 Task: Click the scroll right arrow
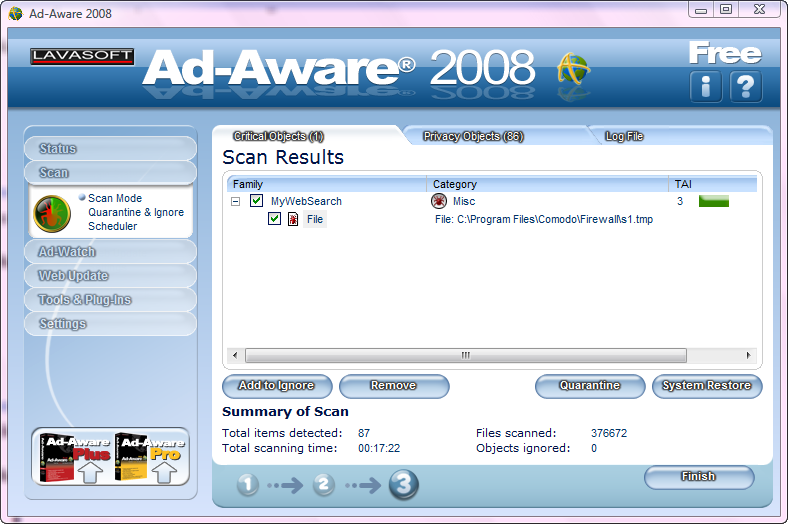(748, 355)
